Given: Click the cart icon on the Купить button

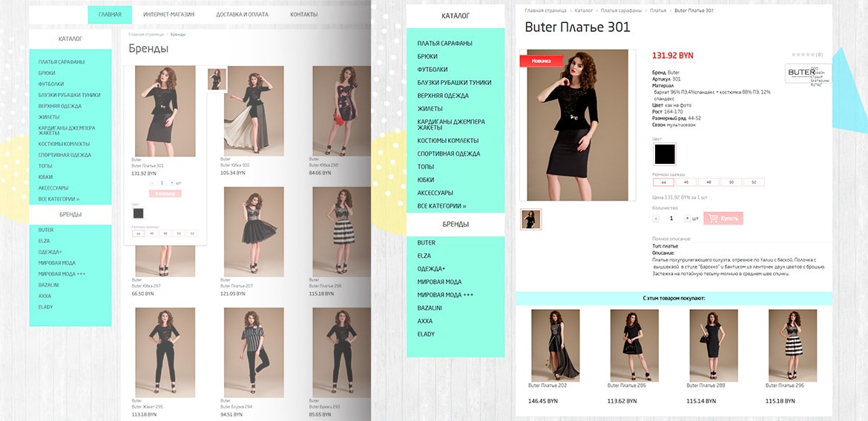Looking at the screenshot, I should coord(712,219).
